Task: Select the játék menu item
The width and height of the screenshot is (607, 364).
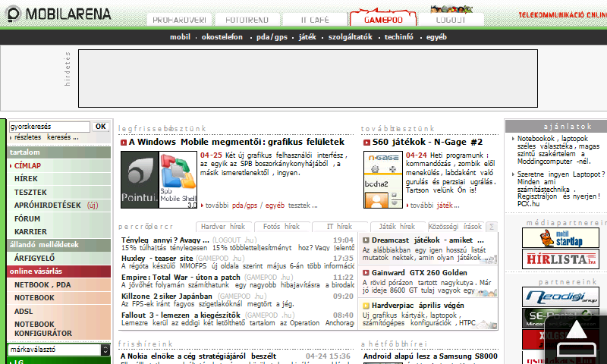Action: [307, 37]
